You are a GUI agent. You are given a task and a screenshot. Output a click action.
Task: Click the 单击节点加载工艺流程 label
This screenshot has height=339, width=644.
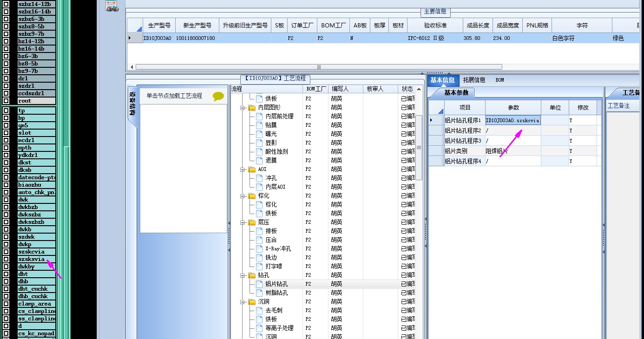point(174,96)
